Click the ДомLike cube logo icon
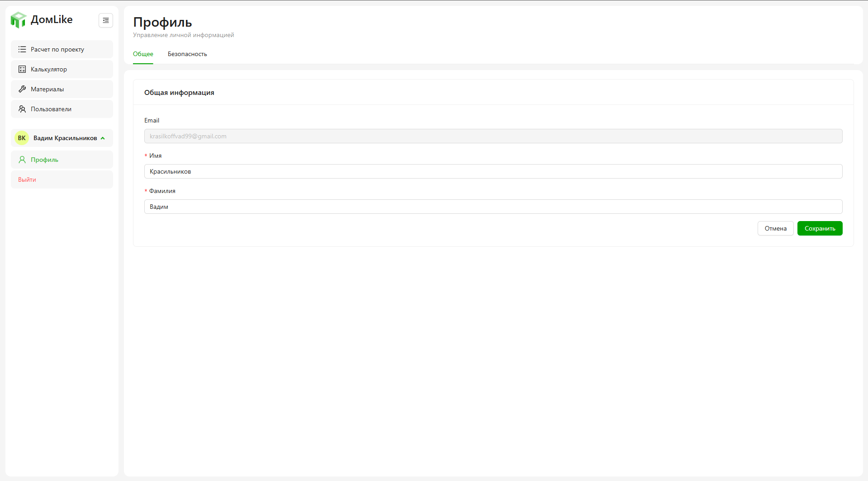The height and width of the screenshot is (481, 868). (x=19, y=20)
